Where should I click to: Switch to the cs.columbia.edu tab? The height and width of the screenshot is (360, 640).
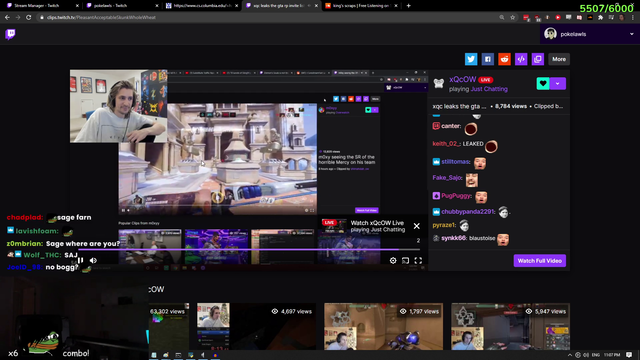click(202, 6)
